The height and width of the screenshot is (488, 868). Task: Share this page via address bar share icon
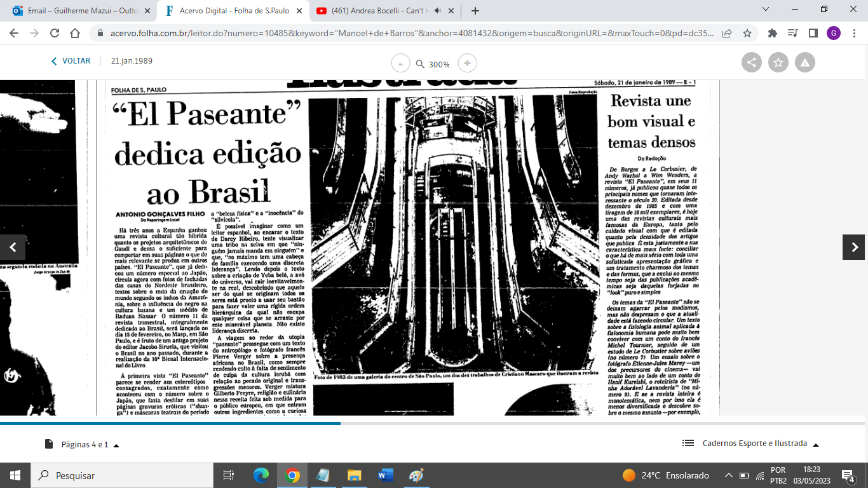[x=727, y=33]
